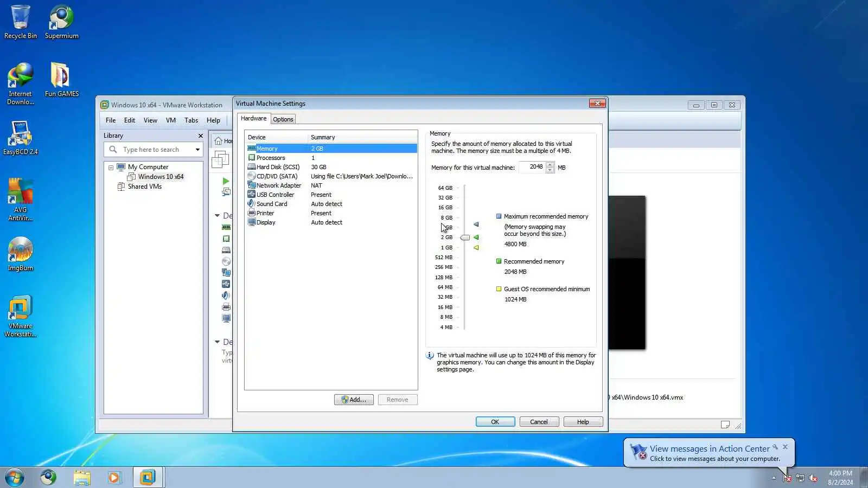868x488 pixels.
Task: Open the View menu in VMware Workstation
Action: pos(150,120)
